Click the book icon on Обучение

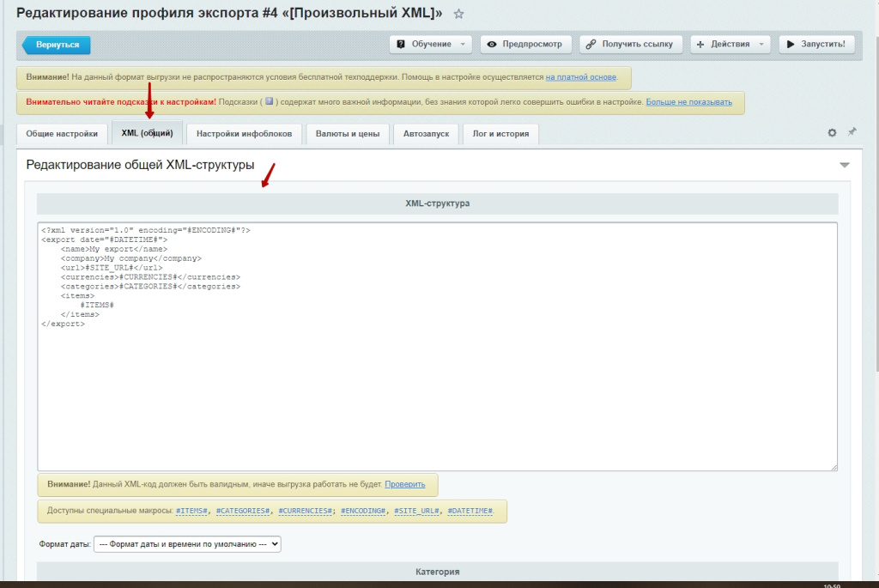pos(401,45)
